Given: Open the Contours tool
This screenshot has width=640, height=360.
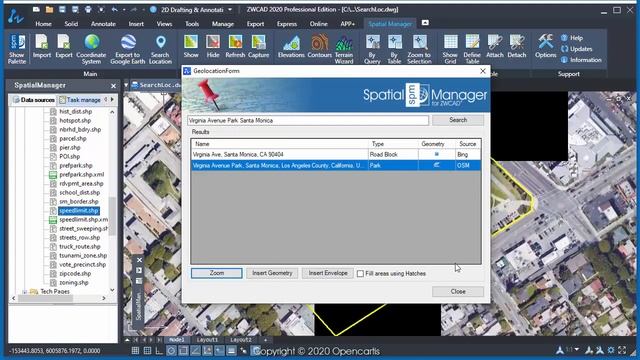Looking at the screenshot, I should pyautogui.click(x=320, y=46).
